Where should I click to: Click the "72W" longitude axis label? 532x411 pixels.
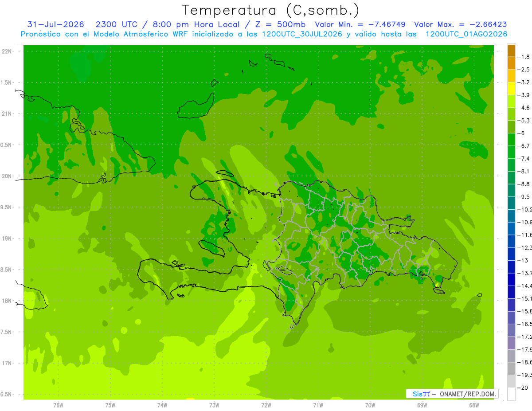point(266,405)
